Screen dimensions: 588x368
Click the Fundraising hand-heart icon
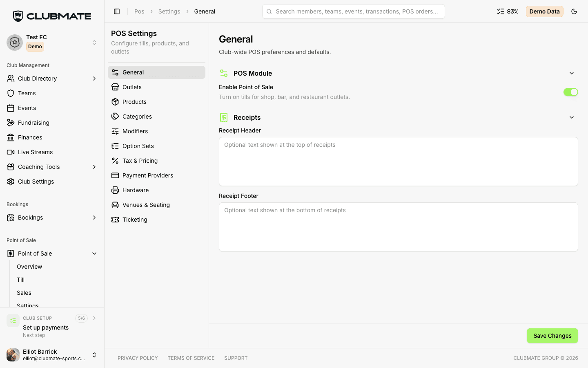(11, 123)
